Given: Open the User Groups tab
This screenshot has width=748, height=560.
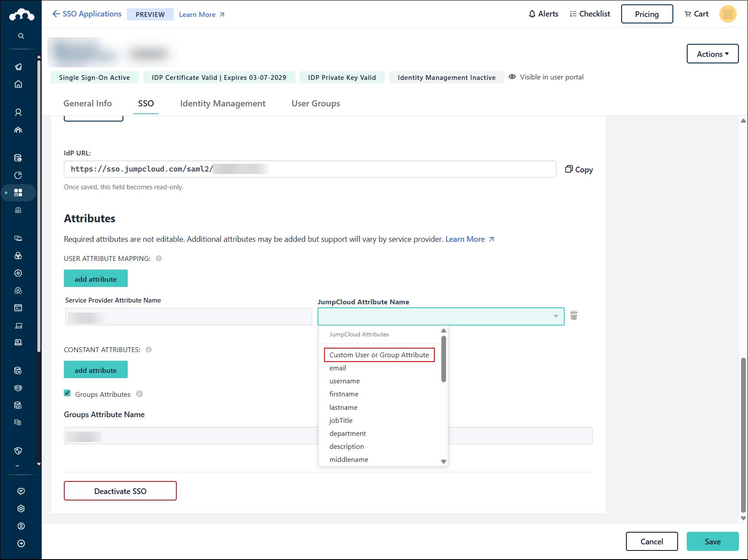Looking at the screenshot, I should point(316,103).
